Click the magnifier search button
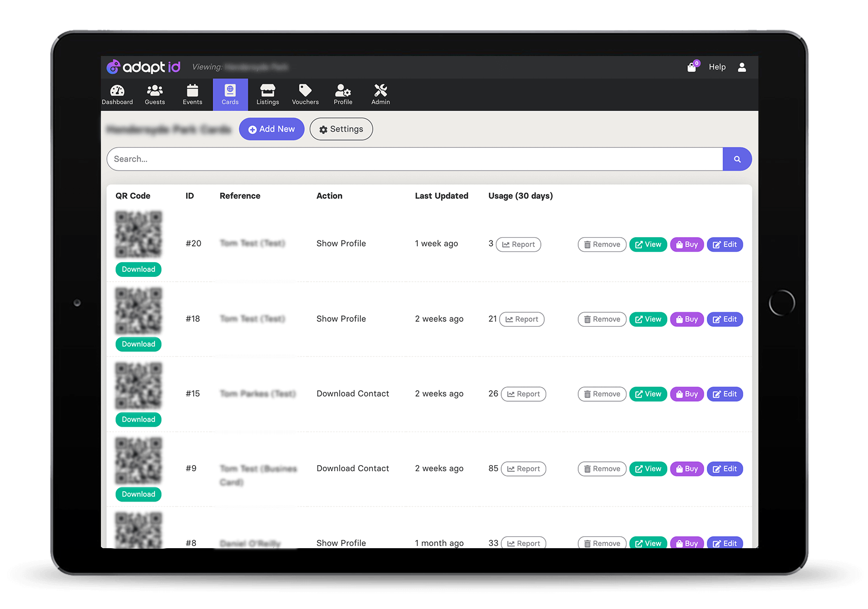The image size is (868, 609). (737, 159)
